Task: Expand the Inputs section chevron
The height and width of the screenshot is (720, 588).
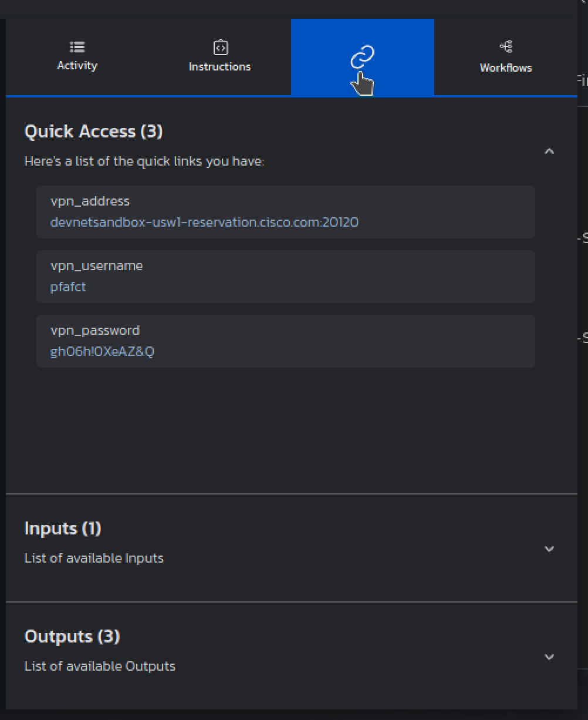Action: [549, 549]
